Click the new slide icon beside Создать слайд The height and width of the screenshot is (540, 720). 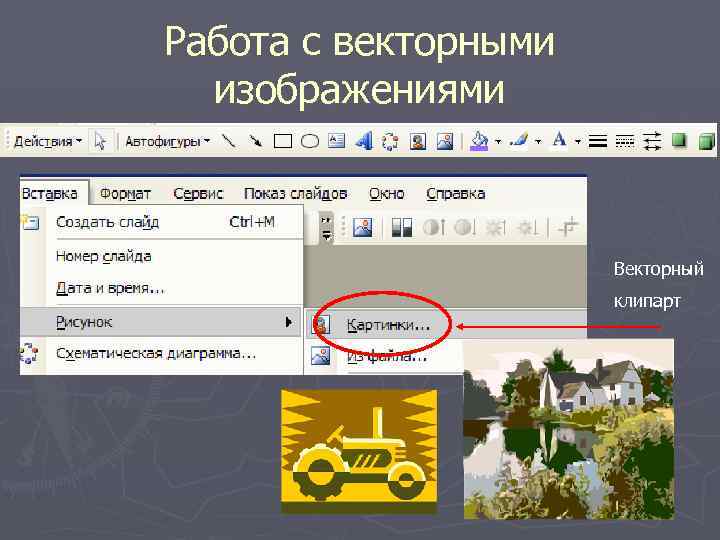tap(30, 222)
